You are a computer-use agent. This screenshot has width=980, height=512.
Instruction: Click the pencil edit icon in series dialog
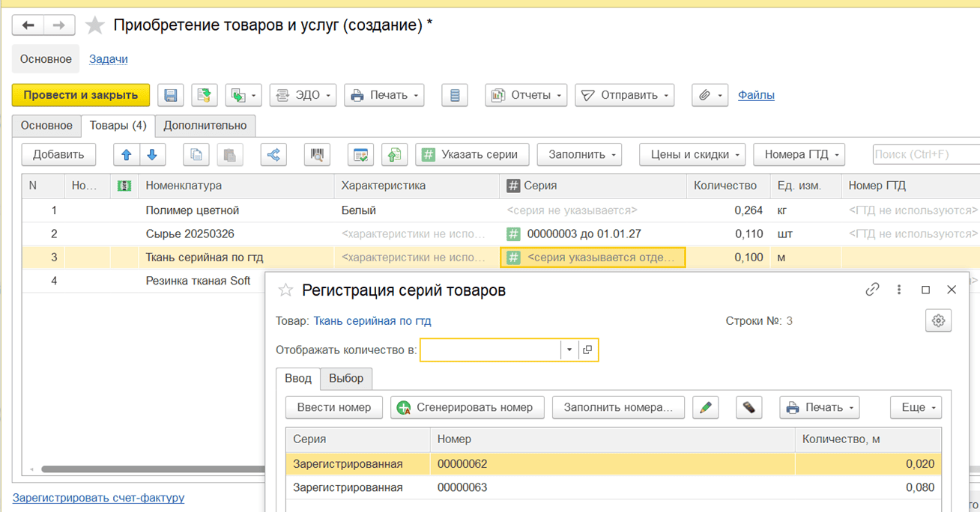point(705,407)
